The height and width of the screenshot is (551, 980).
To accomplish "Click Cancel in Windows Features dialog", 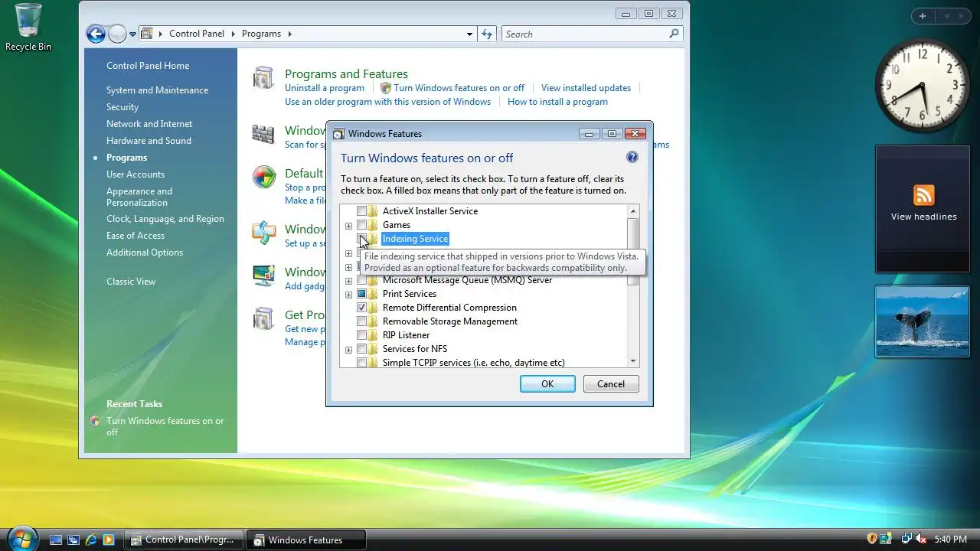I will 611,384.
